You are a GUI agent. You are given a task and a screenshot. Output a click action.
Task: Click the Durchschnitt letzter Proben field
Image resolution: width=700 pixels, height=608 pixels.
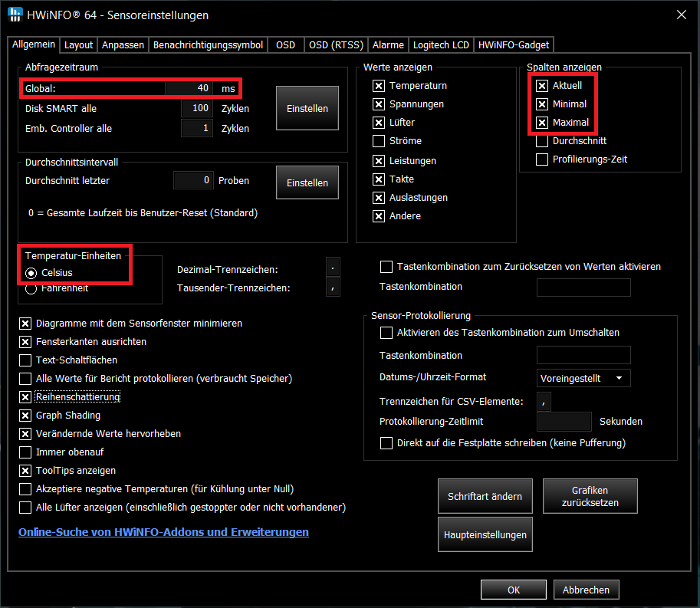pos(193,180)
